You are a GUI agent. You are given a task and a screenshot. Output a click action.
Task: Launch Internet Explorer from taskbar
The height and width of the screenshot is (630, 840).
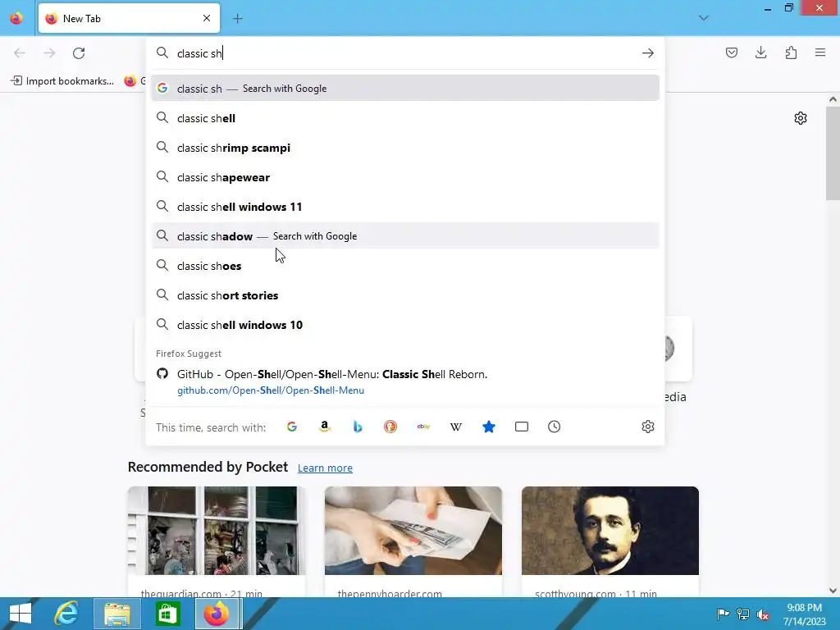(x=66, y=614)
